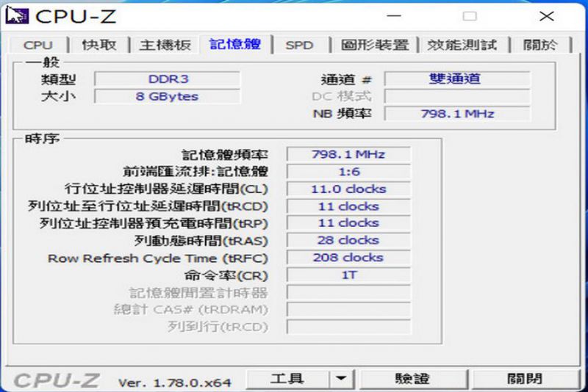
Task: Go to the 效能測試 tab
Action: pyautogui.click(x=462, y=46)
